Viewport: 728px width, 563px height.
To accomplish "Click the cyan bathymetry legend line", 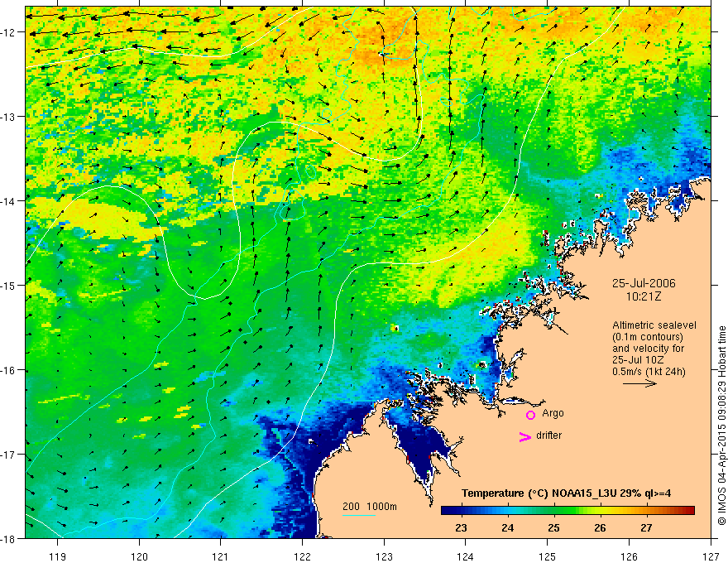I will (x=359, y=515).
